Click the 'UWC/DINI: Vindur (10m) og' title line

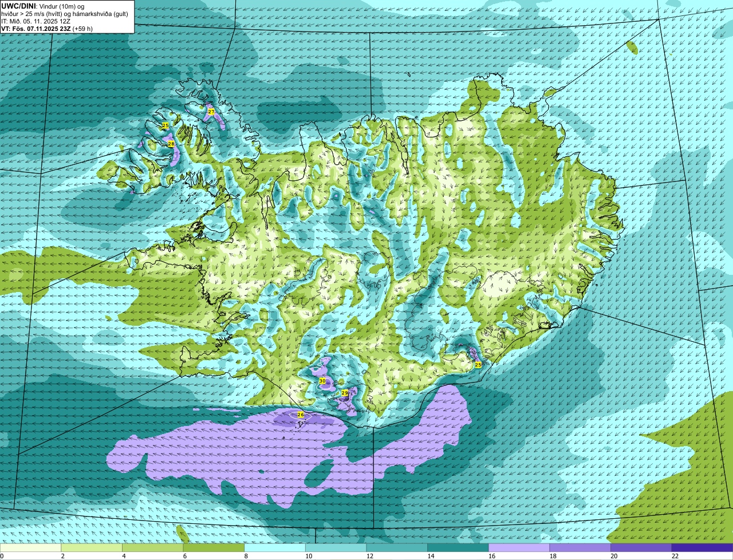pos(42,6)
